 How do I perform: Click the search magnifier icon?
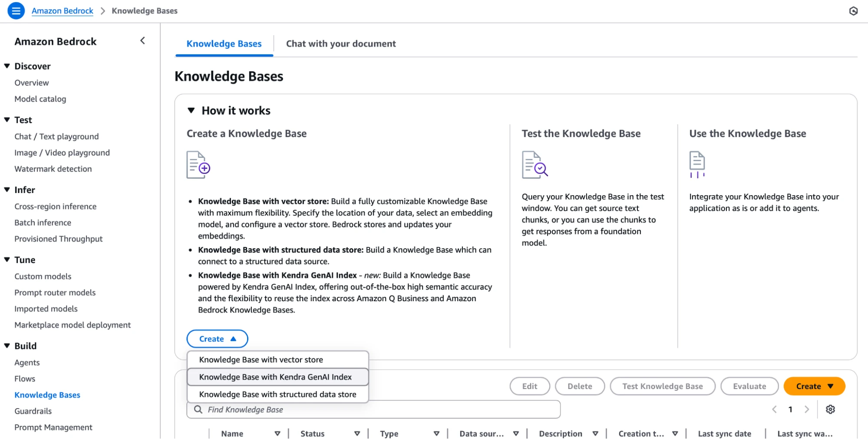pos(198,409)
